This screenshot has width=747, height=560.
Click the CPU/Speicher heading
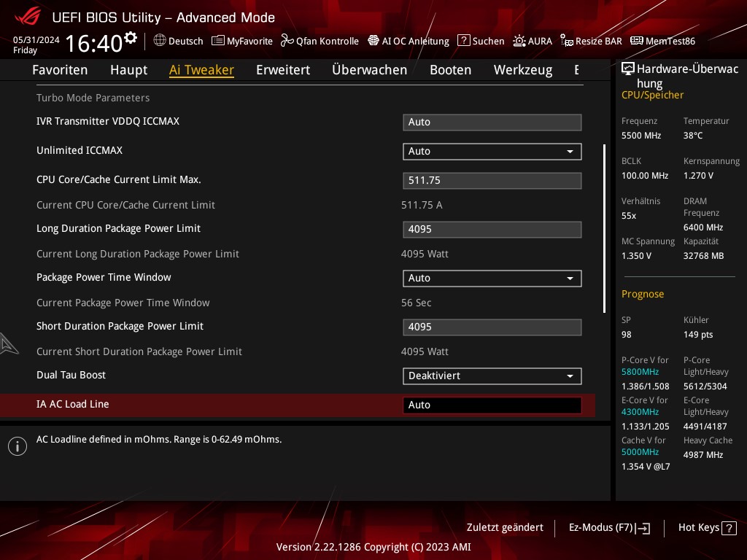click(652, 95)
